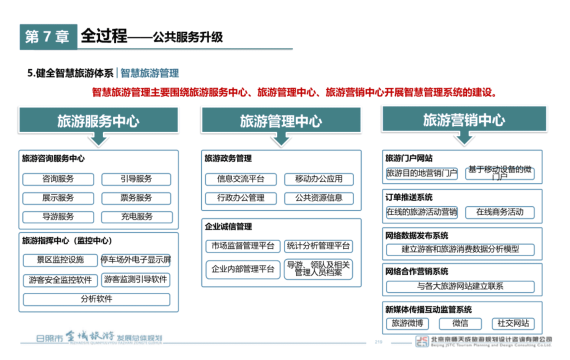Select the 旅游目的地营销门户 box
Viewport: 570px width, 360px height.
pos(422,173)
